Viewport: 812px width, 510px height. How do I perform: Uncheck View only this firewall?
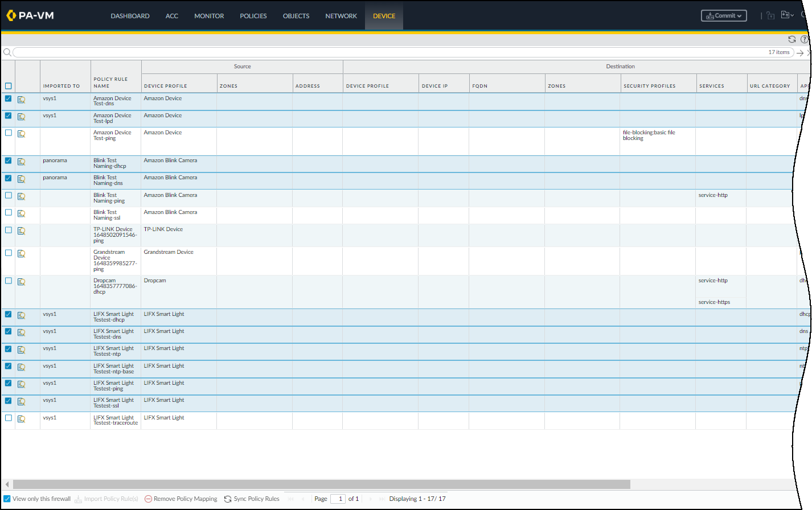(7, 499)
